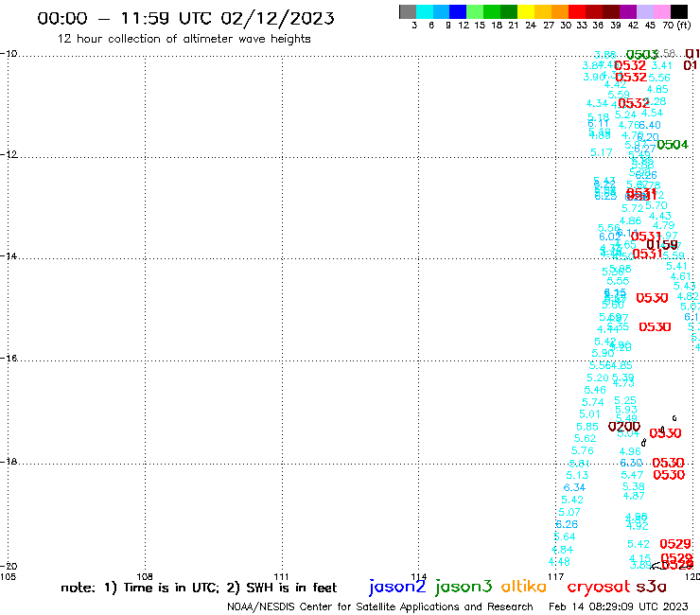700x615 pixels.
Task: Click the dark blue 12 ft legend swatch
Action: [x=458, y=11]
